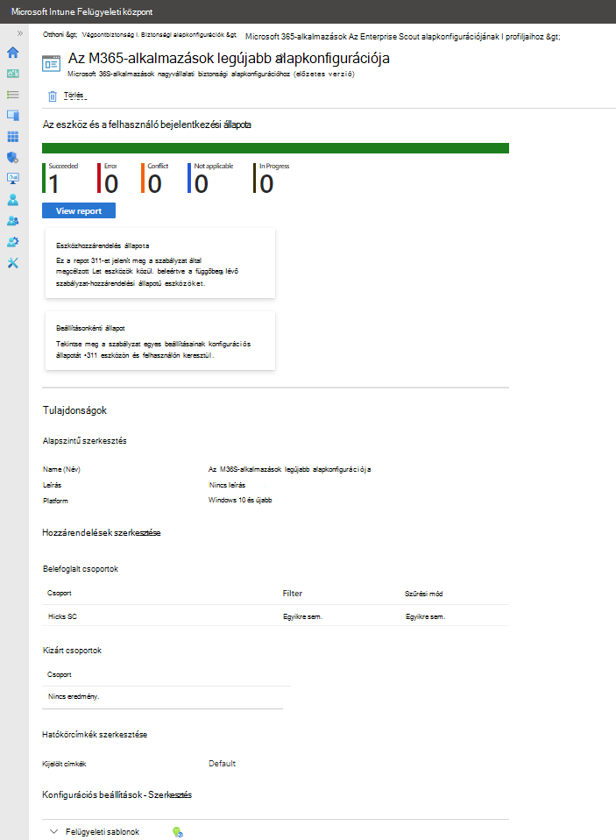Click the Windows 10 és újabb platform value
616x840 pixels.
[x=240, y=500]
